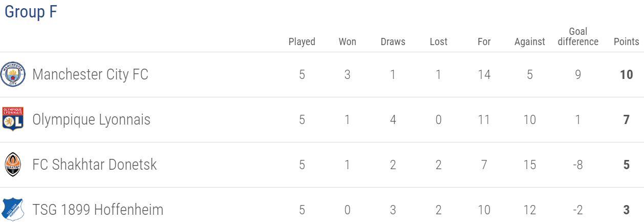The image size is (644, 224).
Task: Click Shakhtar Donetsk's -8 goal difference
Action: [577, 165]
